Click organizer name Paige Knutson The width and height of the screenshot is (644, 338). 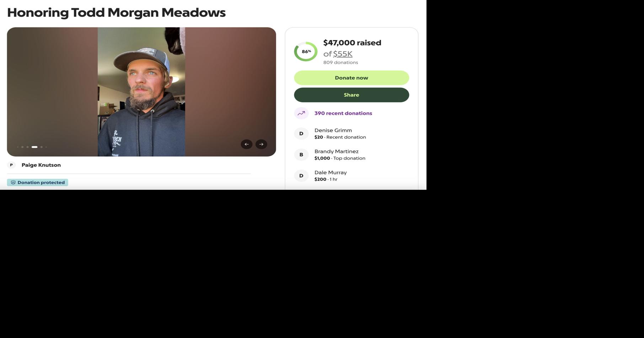41,165
